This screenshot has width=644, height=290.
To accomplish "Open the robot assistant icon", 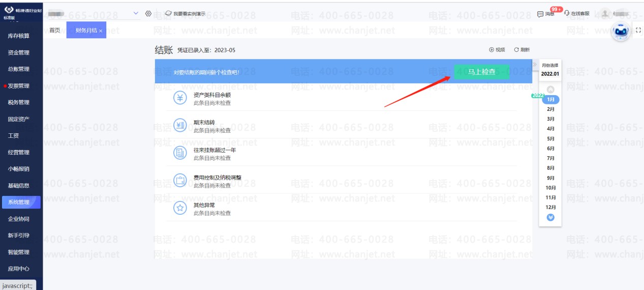I will click(621, 31).
